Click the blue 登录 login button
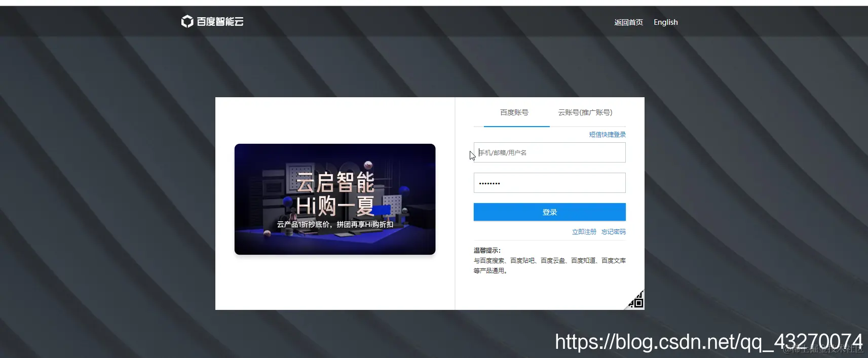 click(550, 212)
